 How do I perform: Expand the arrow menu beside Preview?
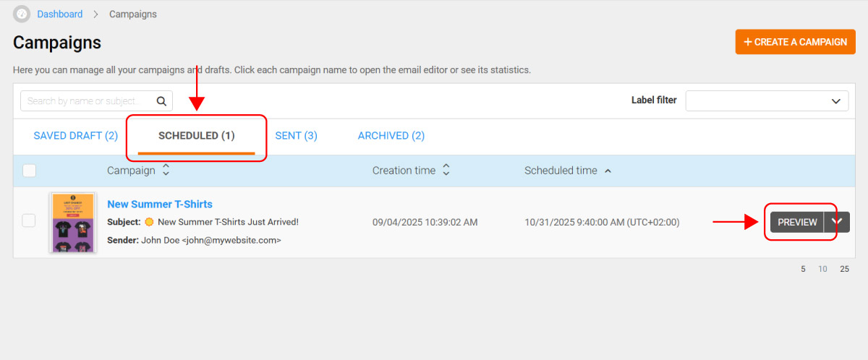838,222
